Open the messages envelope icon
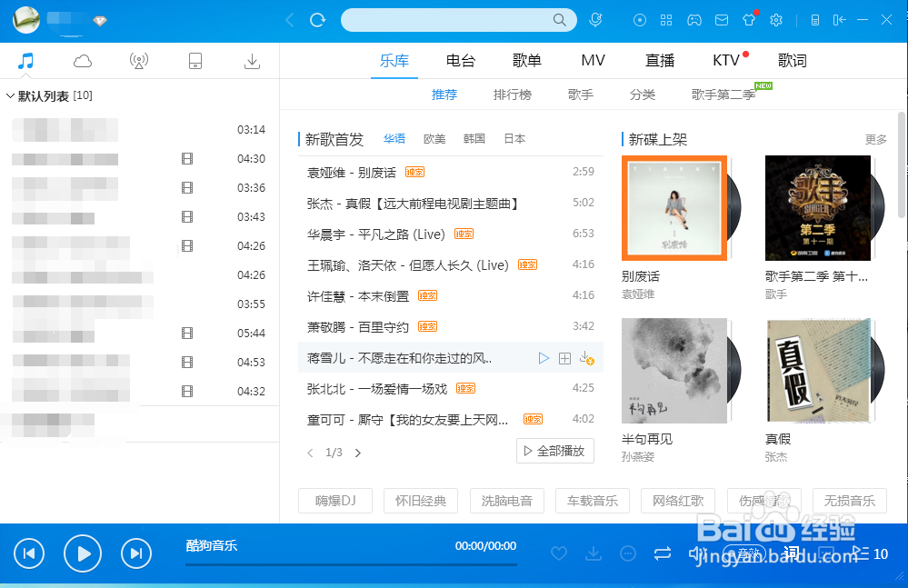Image resolution: width=908 pixels, height=588 pixels. (x=722, y=20)
